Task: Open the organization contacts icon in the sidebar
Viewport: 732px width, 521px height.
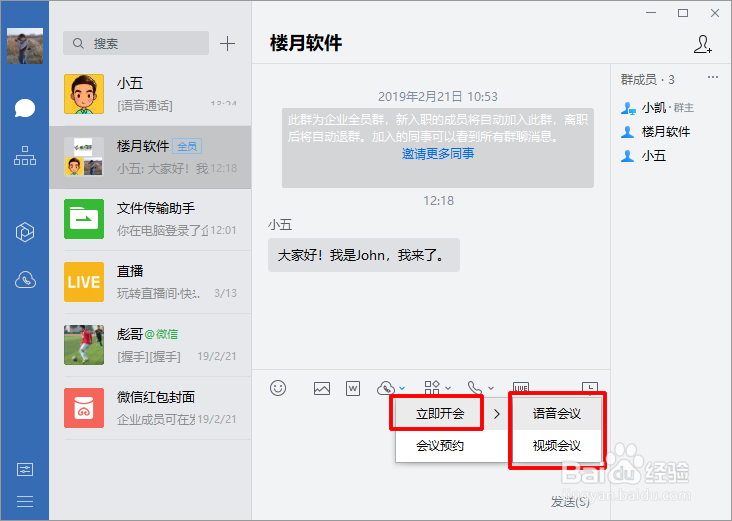Action: coord(25,155)
